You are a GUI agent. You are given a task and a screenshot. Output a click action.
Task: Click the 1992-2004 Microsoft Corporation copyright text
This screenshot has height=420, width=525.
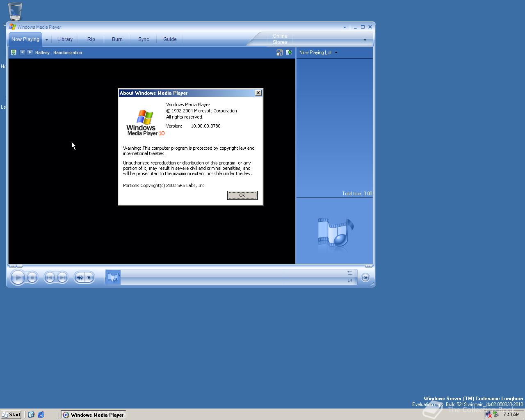click(201, 111)
